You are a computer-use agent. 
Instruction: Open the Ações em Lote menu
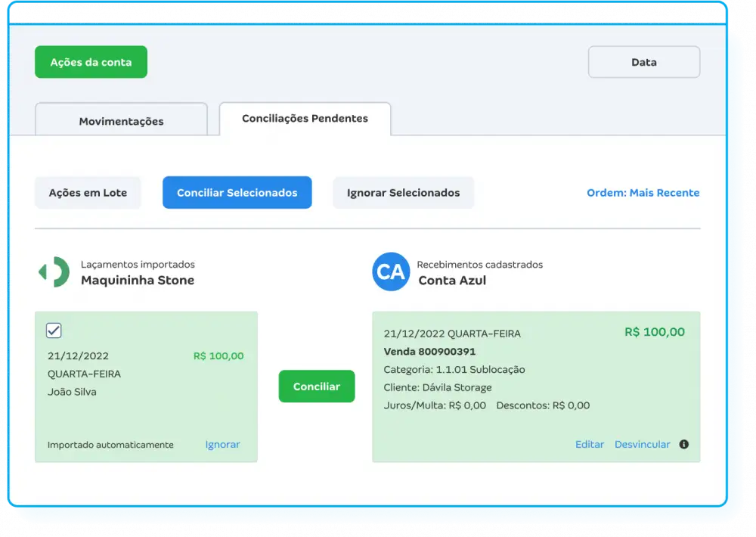88,193
